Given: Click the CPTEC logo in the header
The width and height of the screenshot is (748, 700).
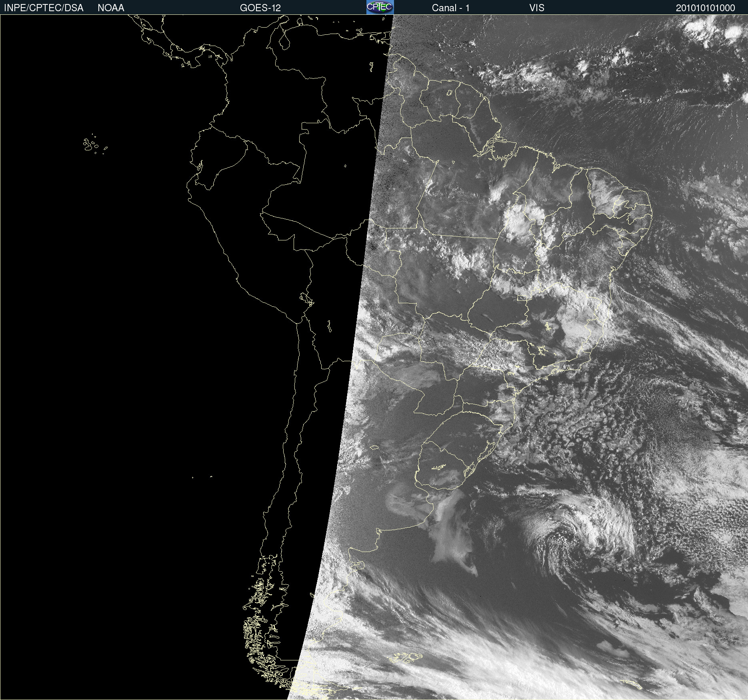Looking at the screenshot, I should tap(380, 7).
